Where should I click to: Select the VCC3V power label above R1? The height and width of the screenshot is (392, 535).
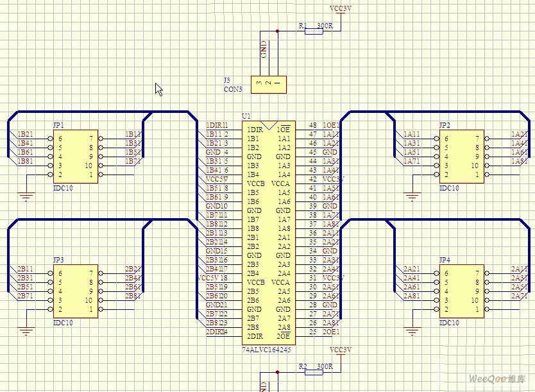[341, 9]
